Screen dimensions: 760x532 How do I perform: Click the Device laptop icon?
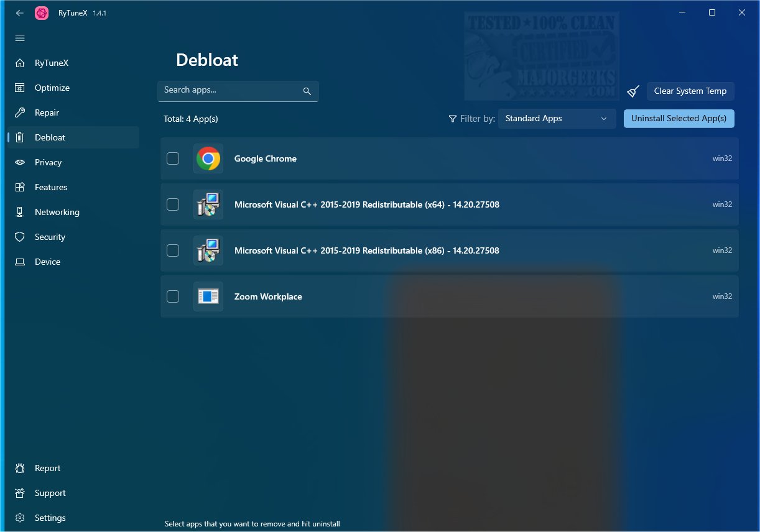coord(20,262)
